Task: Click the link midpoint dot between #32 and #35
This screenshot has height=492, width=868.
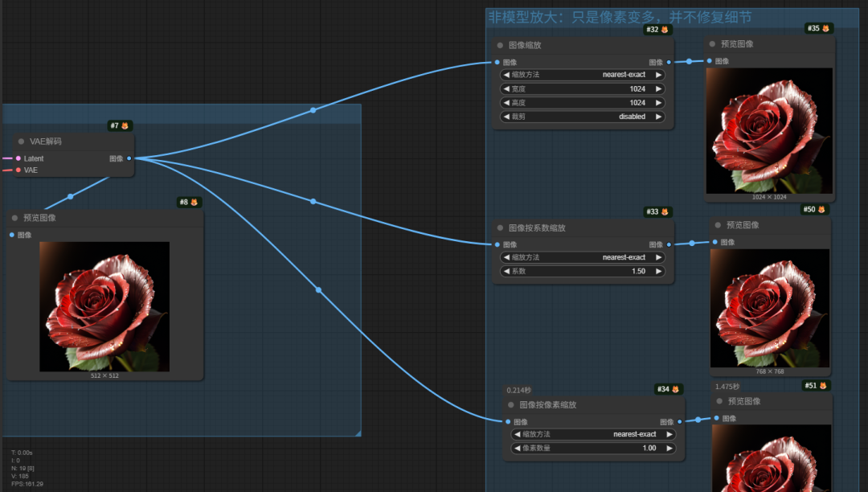Action: pyautogui.click(x=690, y=61)
